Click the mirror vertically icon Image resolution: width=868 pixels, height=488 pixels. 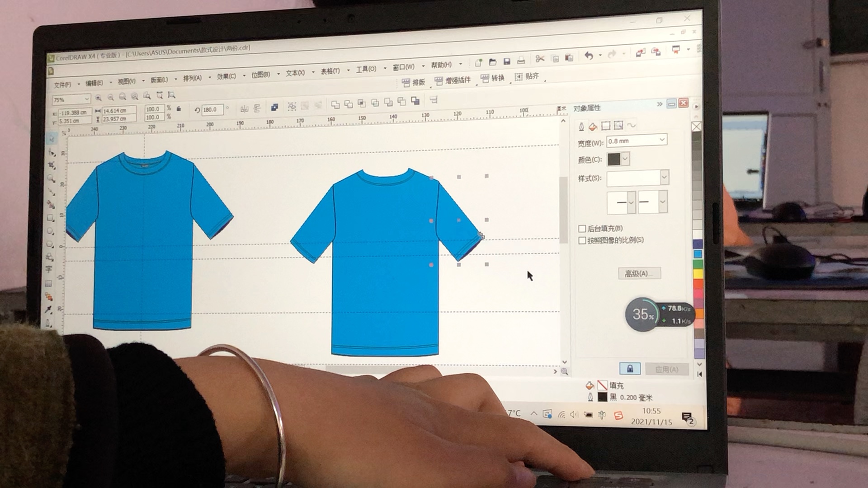(x=257, y=108)
